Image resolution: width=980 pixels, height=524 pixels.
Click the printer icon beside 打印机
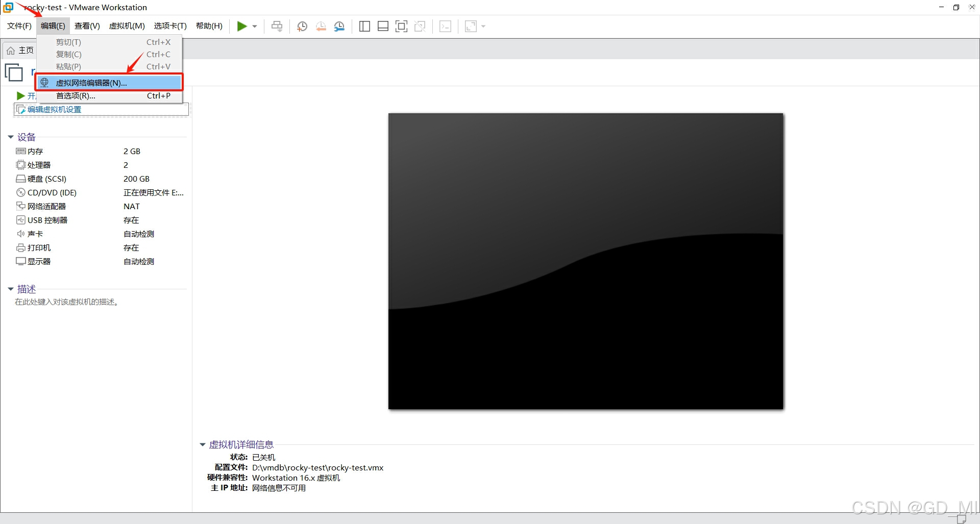pyautogui.click(x=21, y=247)
